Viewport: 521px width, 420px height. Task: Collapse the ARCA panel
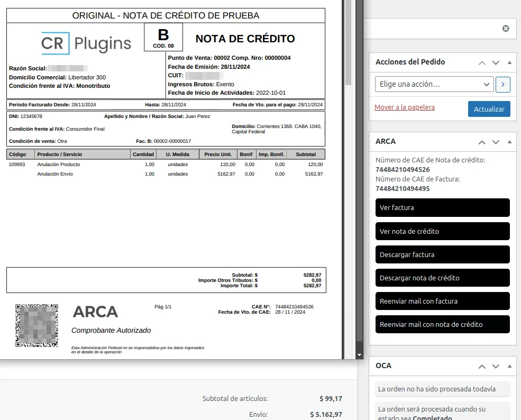[509, 142]
